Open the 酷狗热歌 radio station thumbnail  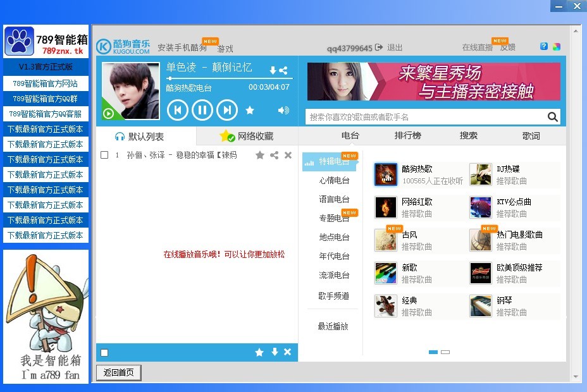(x=386, y=175)
